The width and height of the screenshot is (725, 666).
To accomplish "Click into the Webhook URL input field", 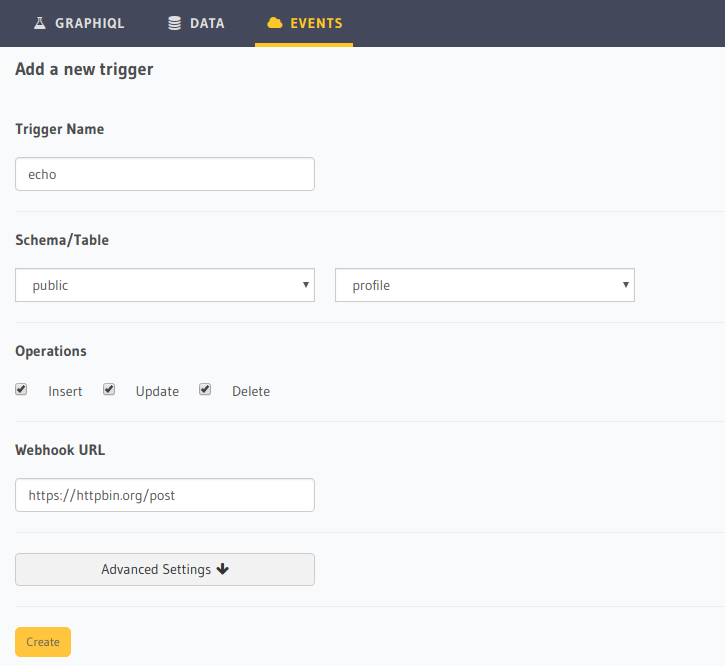I will pyautogui.click(x=165, y=495).
